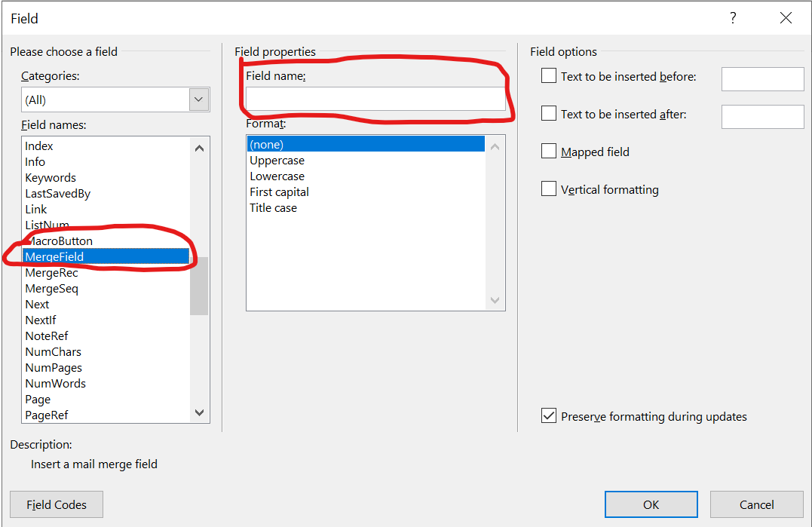Close the Field dialog window
This screenshot has width=812, height=527.
786,19
